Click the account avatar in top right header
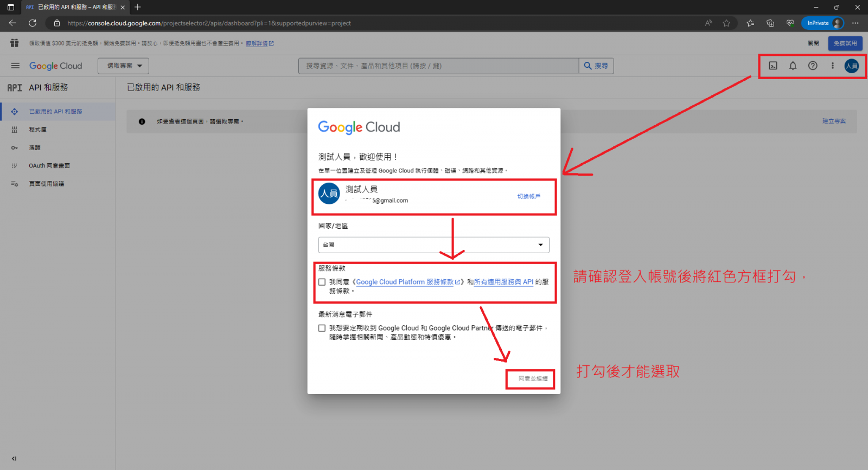The image size is (868, 470). tap(852, 66)
